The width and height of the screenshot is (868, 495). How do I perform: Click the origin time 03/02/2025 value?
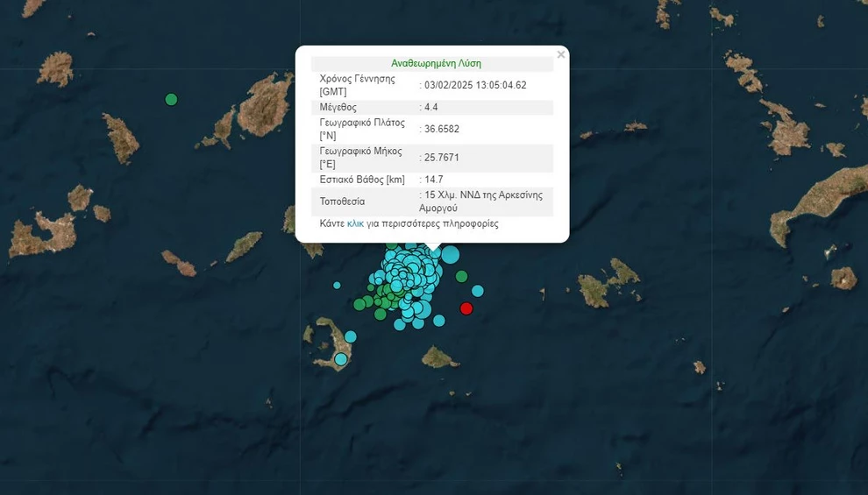[x=475, y=85]
